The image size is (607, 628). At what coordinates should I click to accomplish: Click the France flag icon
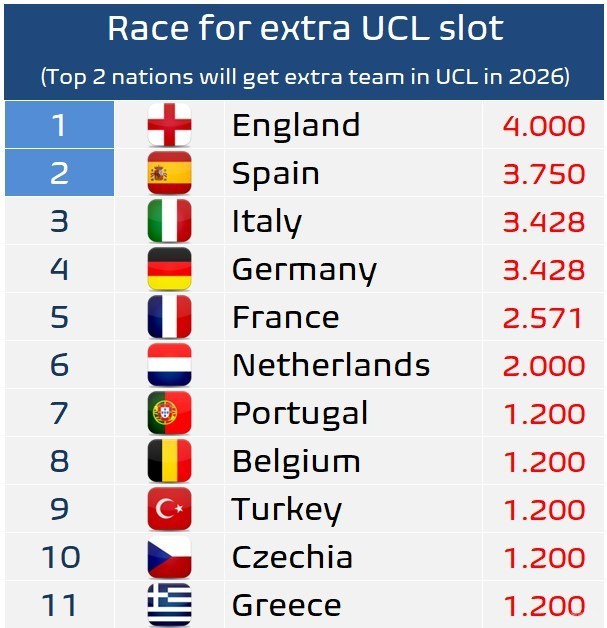(169, 318)
